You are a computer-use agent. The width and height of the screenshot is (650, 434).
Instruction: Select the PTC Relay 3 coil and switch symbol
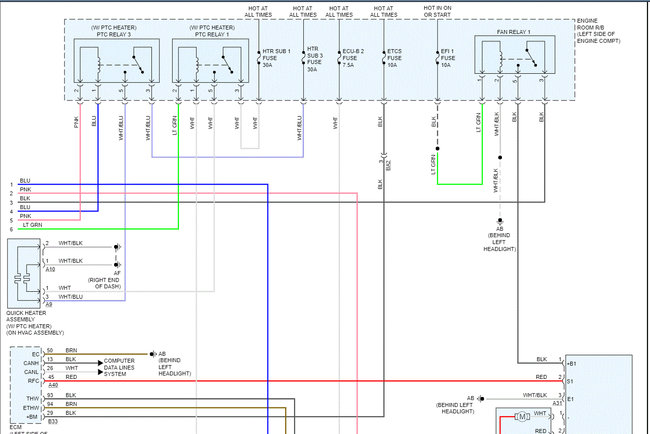point(116,61)
